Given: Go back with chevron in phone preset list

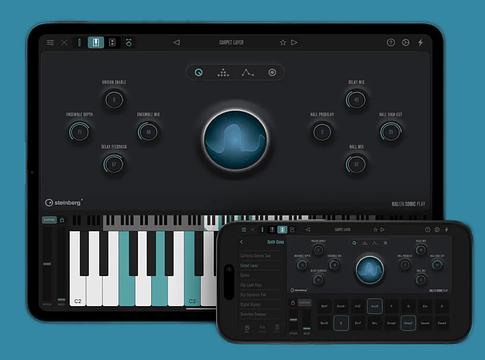Looking at the screenshot, I should coord(242,242).
